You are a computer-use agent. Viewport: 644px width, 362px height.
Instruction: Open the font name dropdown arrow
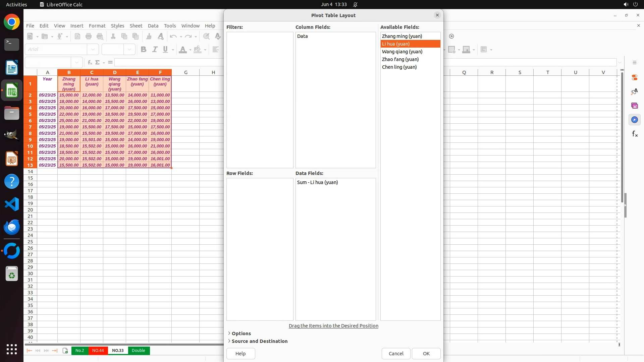click(93, 50)
